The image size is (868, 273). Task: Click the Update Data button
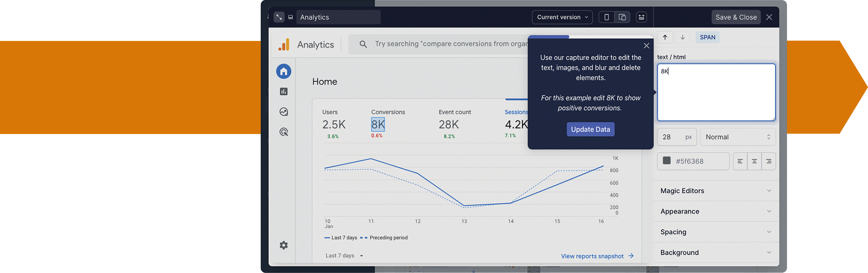click(590, 129)
